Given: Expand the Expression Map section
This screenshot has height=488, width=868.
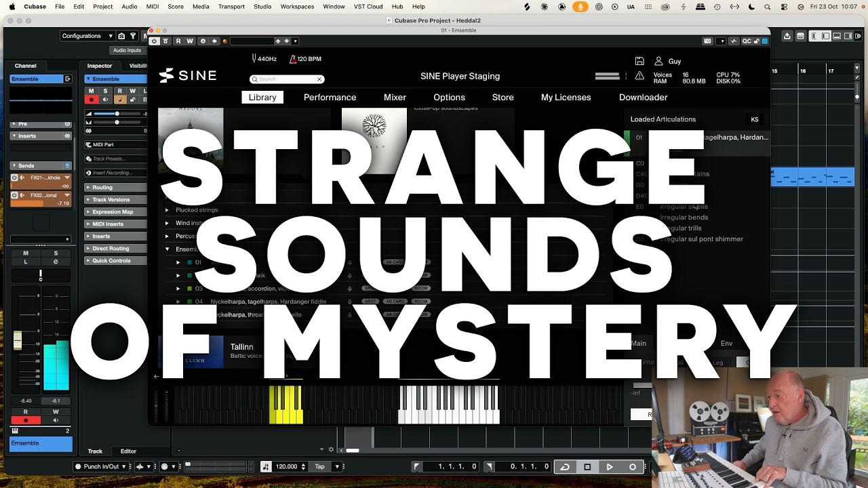Looking at the screenshot, I should pos(115,212).
